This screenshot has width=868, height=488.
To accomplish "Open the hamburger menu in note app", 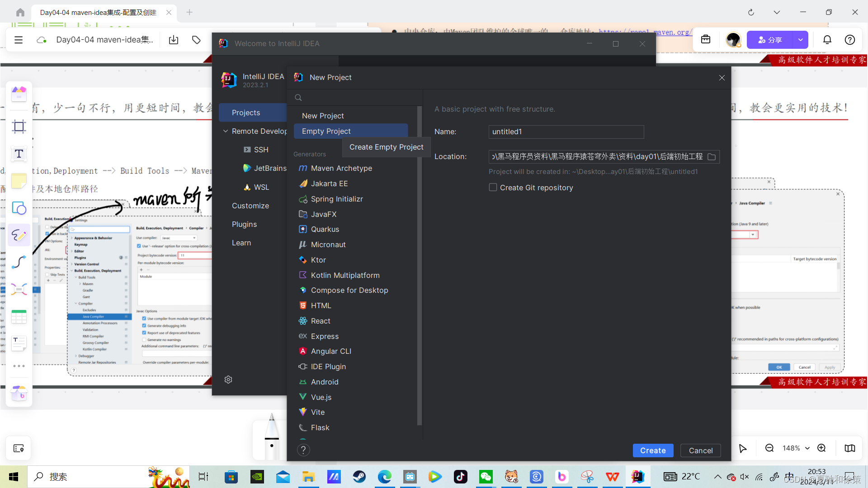I will tap(19, 40).
